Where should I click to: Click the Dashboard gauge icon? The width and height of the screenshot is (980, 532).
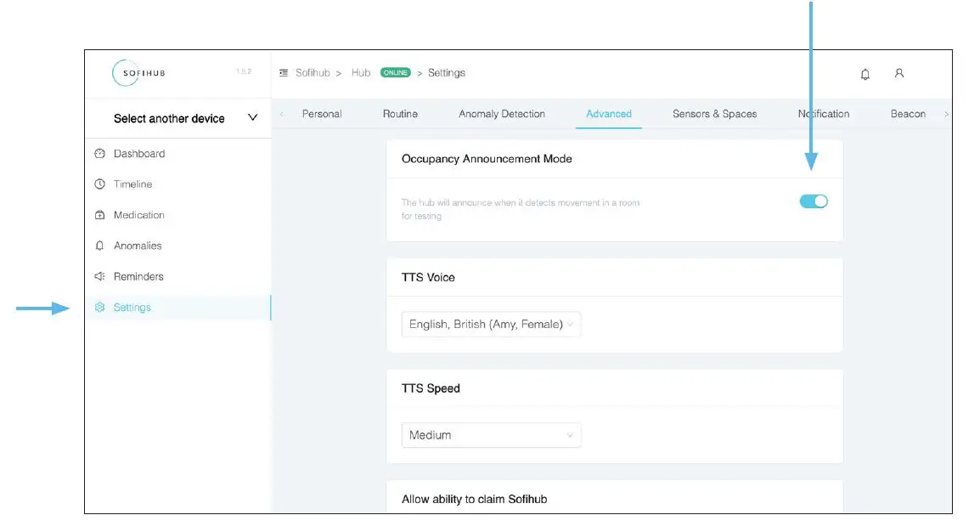click(x=99, y=154)
